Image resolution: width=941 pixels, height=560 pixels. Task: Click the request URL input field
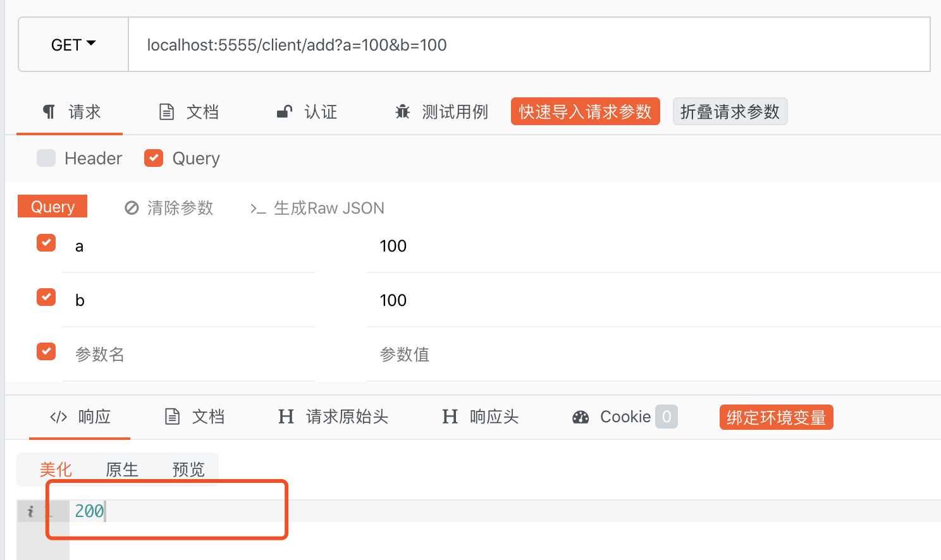pyautogui.click(x=529, y=45)
